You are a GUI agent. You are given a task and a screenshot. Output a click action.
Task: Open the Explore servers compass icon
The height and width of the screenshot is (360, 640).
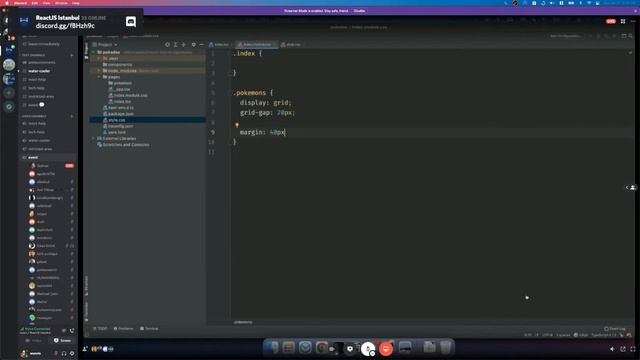(9, 107)
